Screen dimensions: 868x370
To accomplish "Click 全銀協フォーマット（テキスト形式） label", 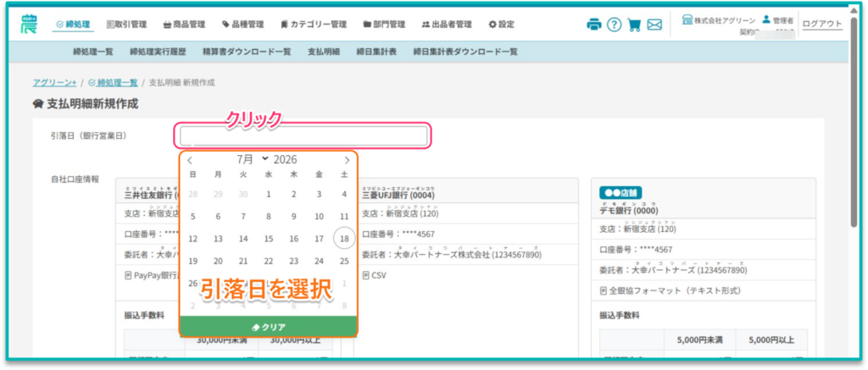I will point(670,290).
